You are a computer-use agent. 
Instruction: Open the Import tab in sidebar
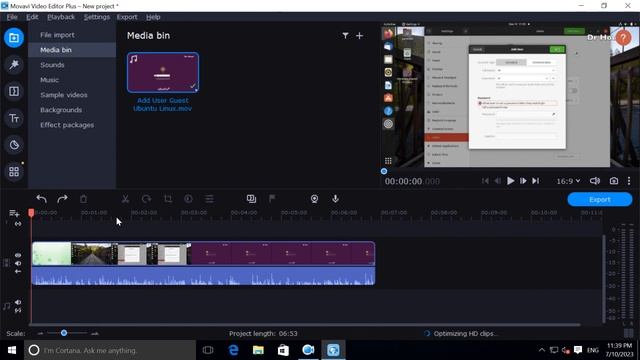(x=14, y=38)
